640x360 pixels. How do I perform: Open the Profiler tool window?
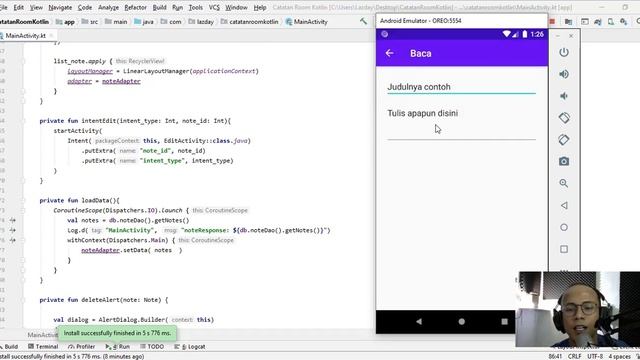coord(82,347)
